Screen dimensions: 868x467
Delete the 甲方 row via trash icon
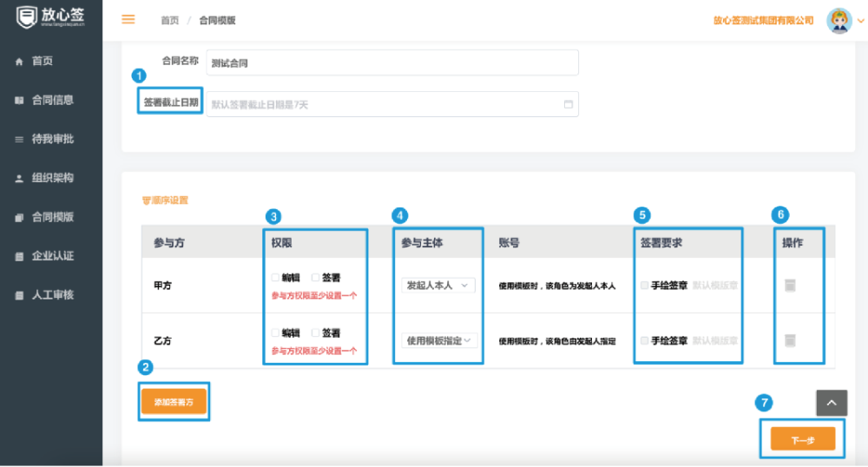(790, 286)
